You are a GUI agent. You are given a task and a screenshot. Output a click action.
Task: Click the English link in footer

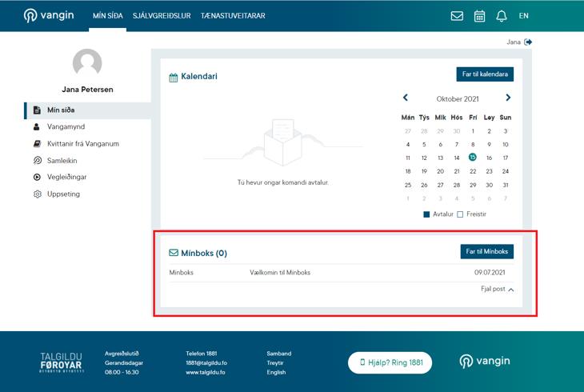276,372
